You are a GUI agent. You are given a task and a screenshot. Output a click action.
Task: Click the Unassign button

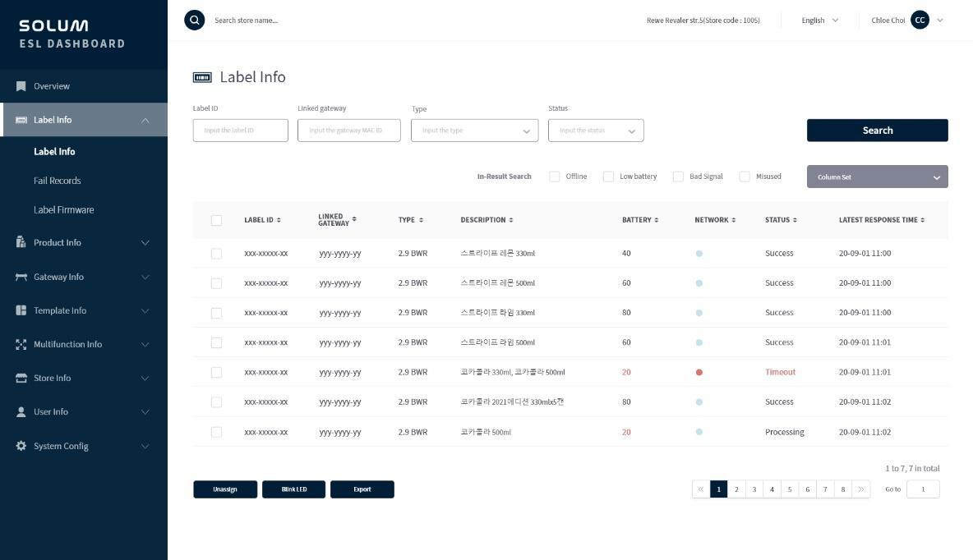[225, 489]
